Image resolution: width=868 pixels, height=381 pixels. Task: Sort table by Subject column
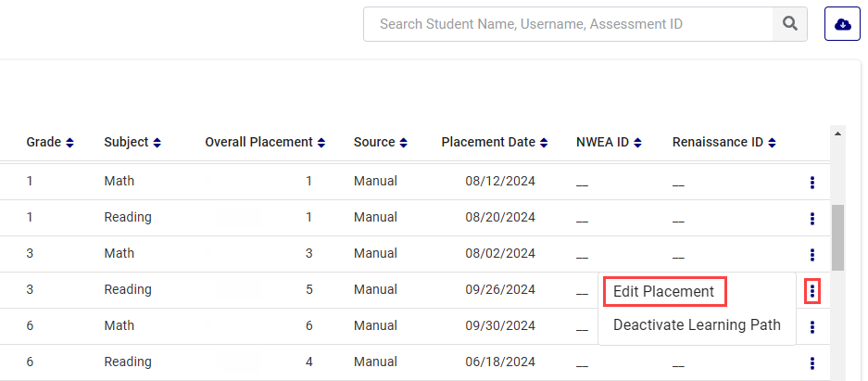tap(132, 143)
